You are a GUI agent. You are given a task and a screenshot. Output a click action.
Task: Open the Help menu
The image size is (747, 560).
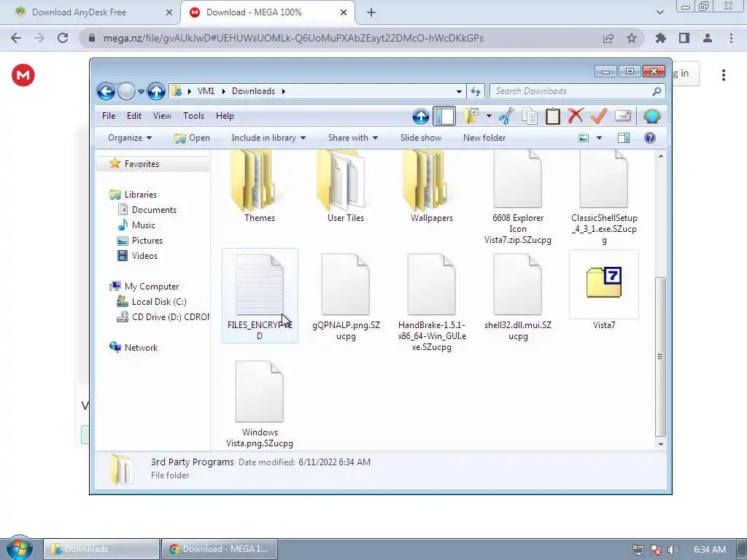pyautogui.click(x=225, y=116)
